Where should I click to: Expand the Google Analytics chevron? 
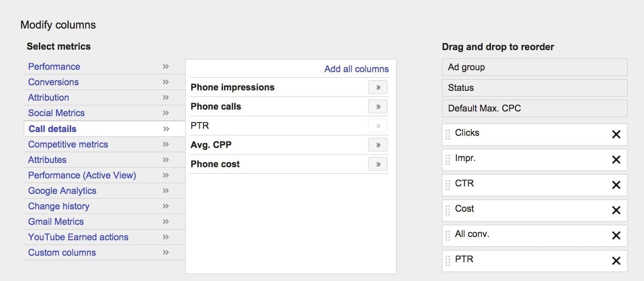point(166,191)
